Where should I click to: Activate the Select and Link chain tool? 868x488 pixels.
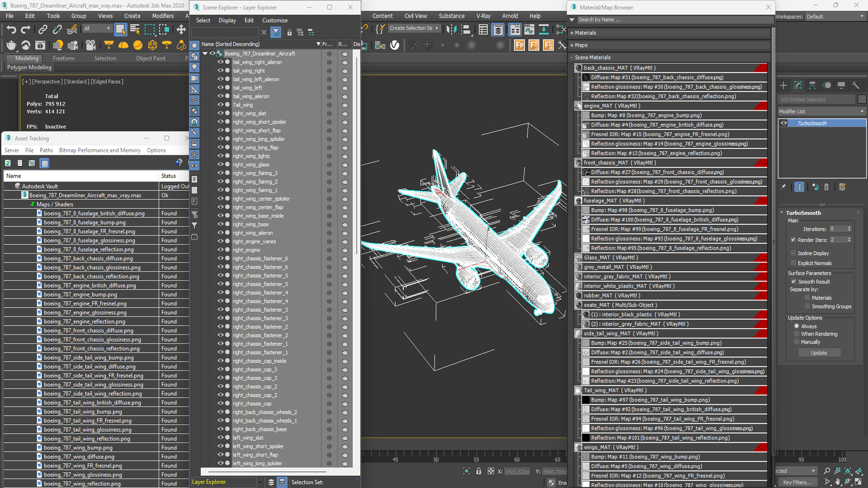[x=42, y=30]
